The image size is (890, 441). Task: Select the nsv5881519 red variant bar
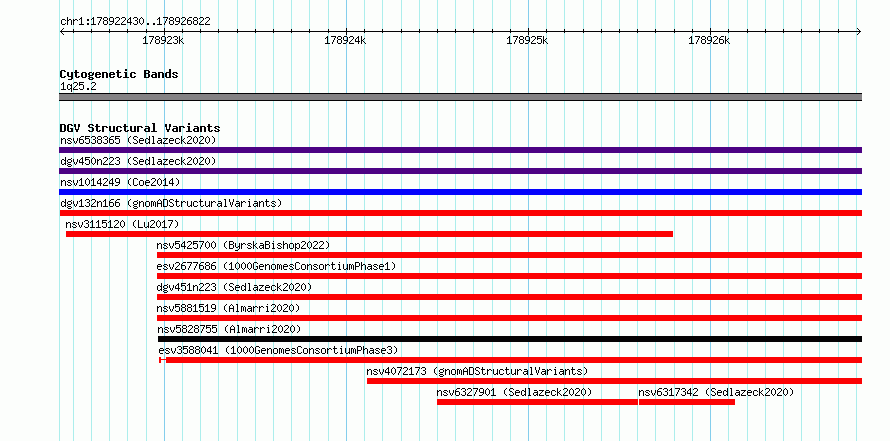[x=510, y=318]
